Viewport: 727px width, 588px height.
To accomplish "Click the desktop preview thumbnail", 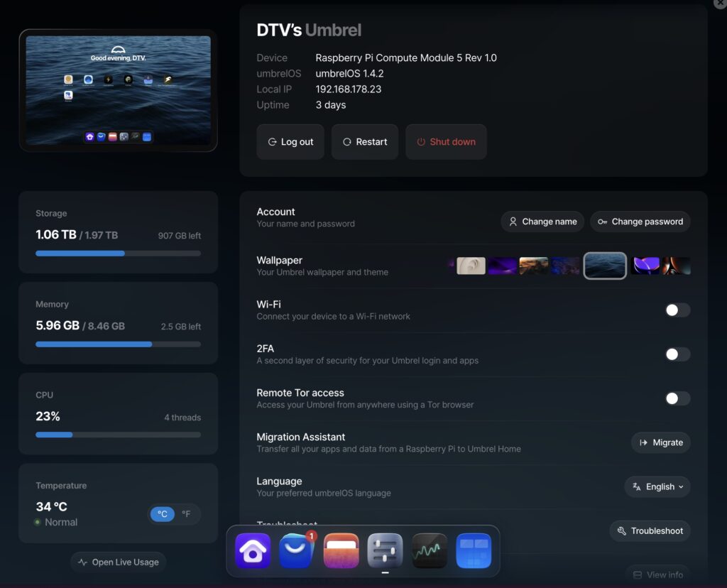I will pos(118,90).
